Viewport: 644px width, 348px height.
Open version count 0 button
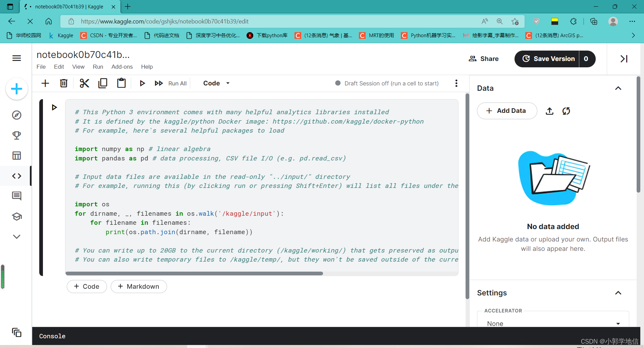click(x=587, y=59)
